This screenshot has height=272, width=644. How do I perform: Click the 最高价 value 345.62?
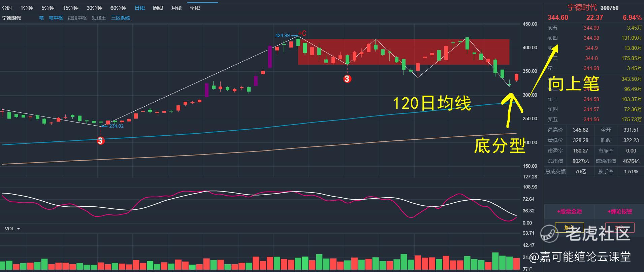(x=580, y=130)
